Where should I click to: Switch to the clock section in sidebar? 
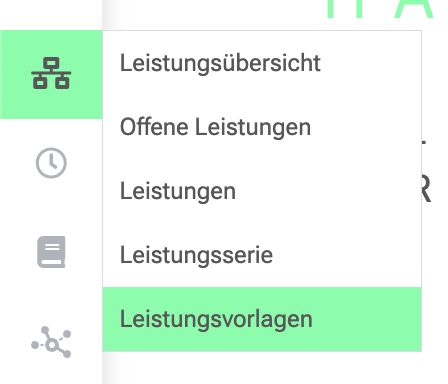coord(51,163)
